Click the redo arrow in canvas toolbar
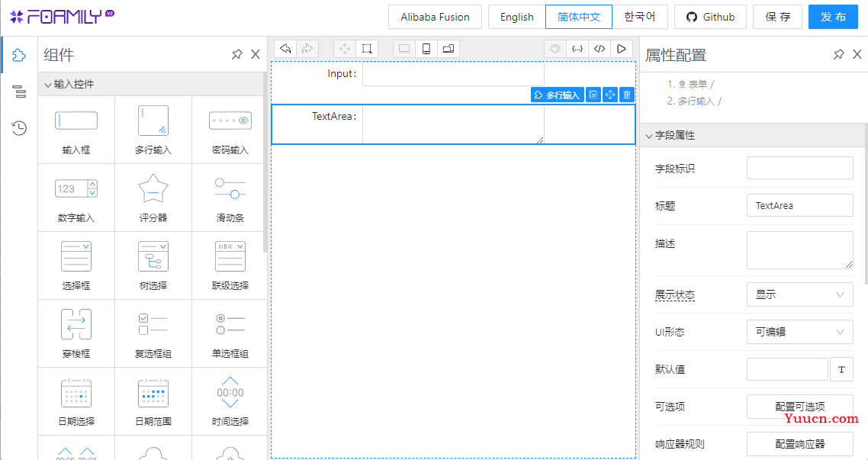This screenshot has width=868, height=460. click(307, 49)
